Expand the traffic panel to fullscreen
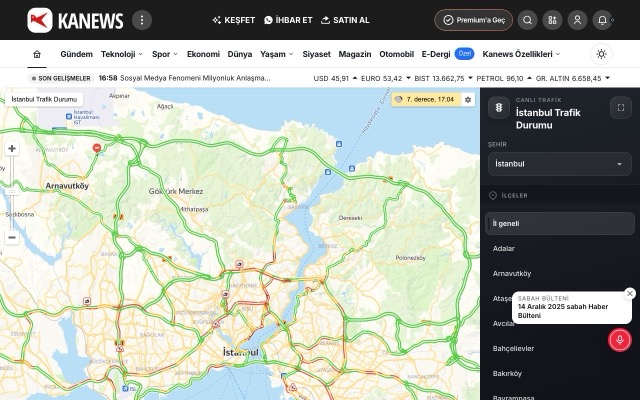Viewport: 640px width, 400px height. [621, 107]
